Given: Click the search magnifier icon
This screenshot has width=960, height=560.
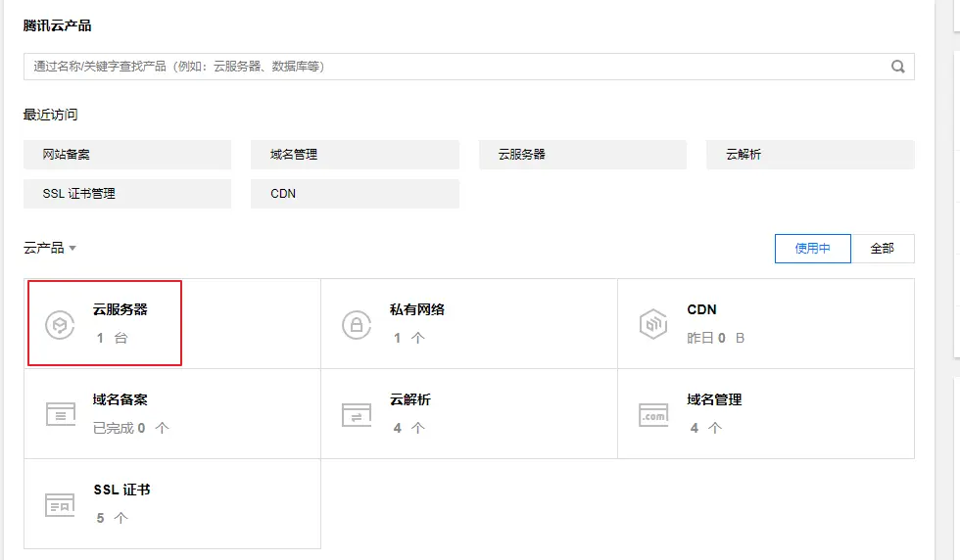Looking at the screenshot, I should click(x=897, y=67).
